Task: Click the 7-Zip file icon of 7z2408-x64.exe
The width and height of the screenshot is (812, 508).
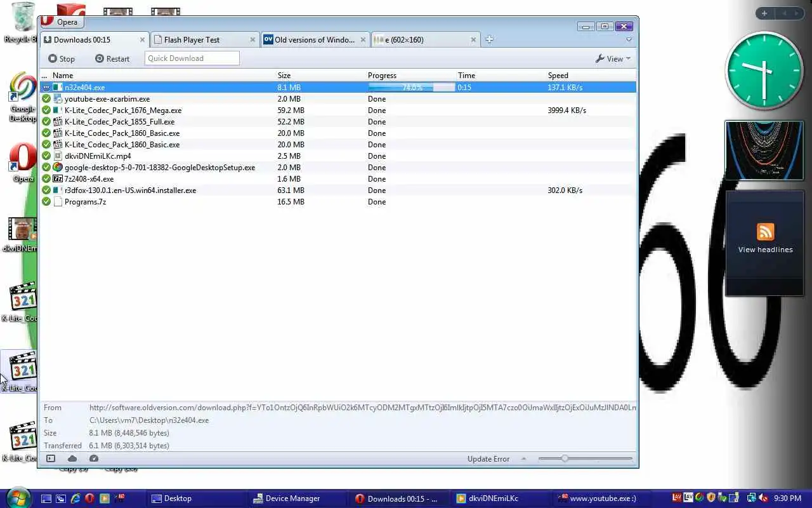Action: point(58,179)
